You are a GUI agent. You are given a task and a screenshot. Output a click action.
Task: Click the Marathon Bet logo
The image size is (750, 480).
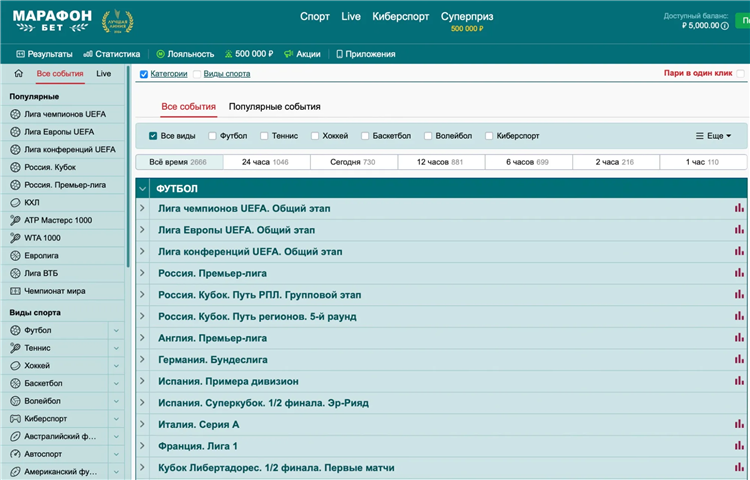coord(52,21)
